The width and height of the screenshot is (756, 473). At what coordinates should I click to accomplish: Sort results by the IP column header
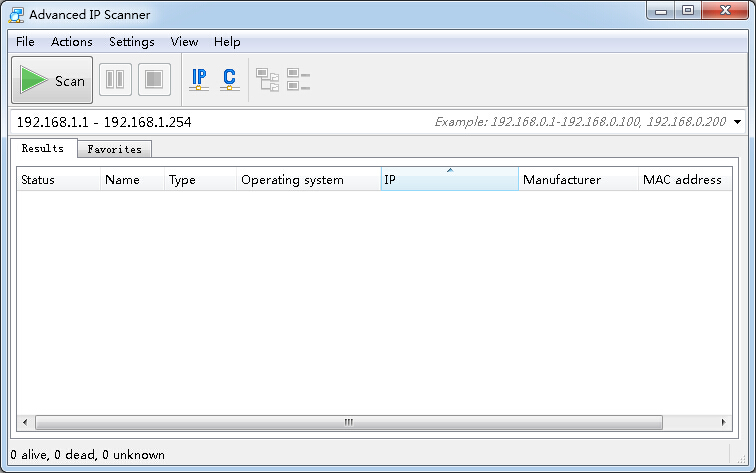(x=449, y=180)
